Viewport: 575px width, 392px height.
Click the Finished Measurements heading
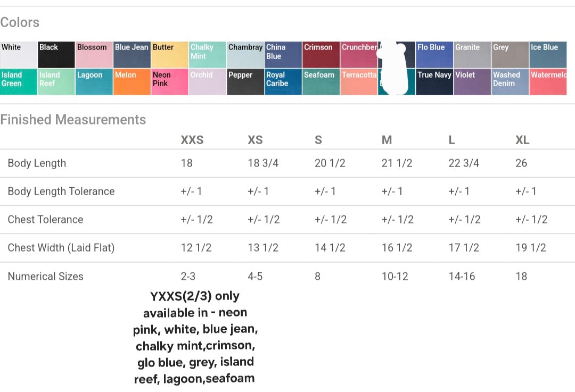tap(73, 120)
